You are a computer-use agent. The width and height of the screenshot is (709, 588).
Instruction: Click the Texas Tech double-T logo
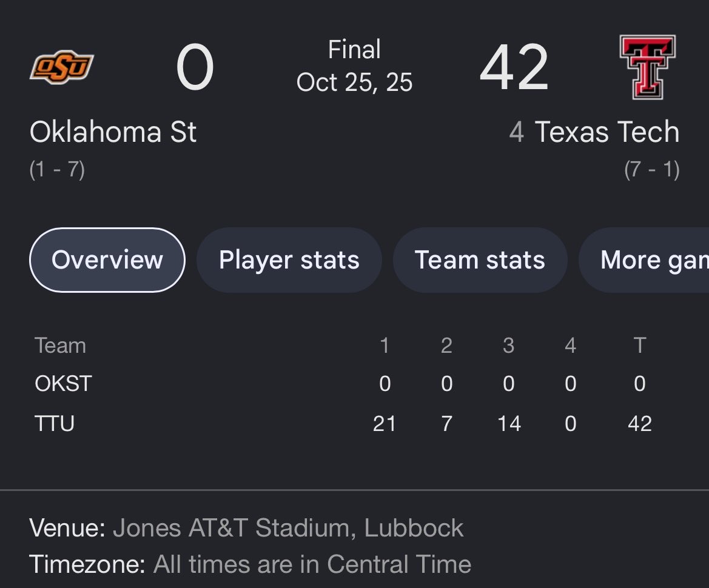(648, 67)
